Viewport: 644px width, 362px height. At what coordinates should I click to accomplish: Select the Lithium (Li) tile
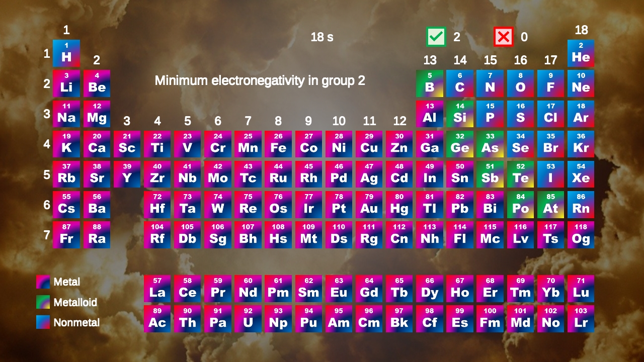(x=66, y=83)
